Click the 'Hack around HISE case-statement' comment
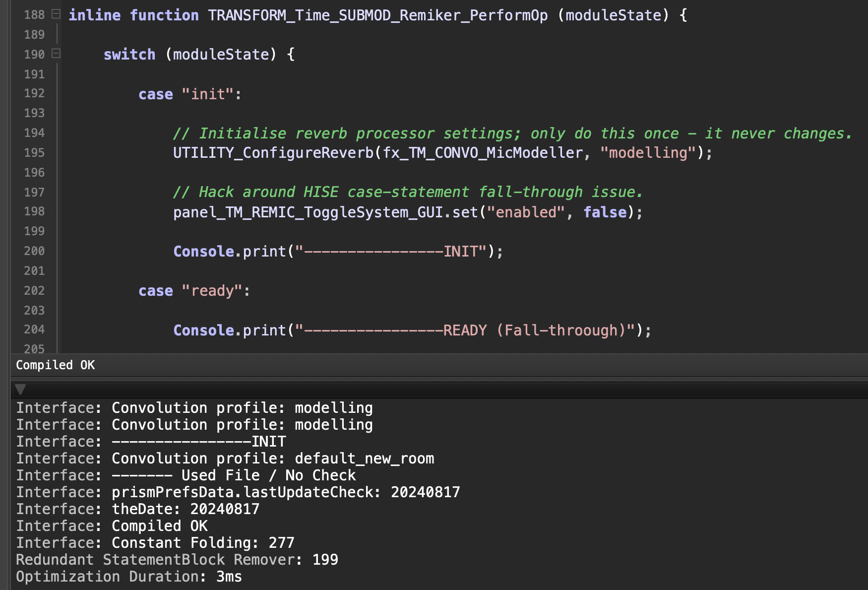Screen dimensions: 868x590 tap(408, 192)
